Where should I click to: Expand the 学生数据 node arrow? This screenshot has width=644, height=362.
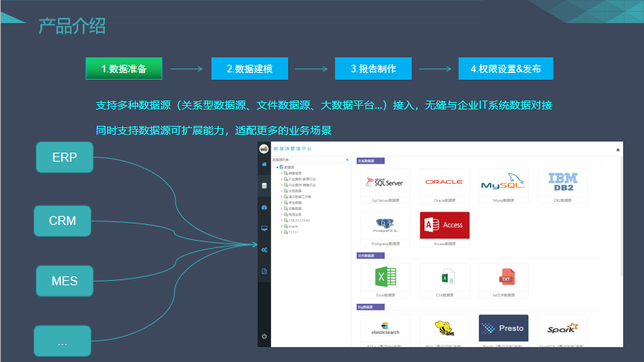[x=281, y=203]
